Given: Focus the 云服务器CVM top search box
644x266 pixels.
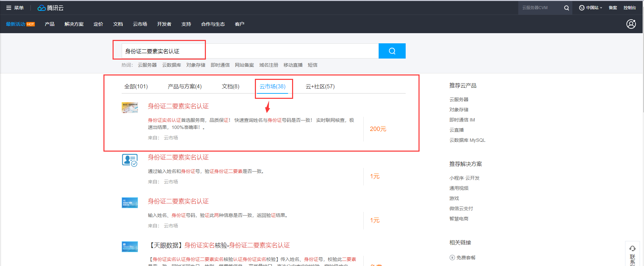Looking at the screenshot, I should pos(540,8).
